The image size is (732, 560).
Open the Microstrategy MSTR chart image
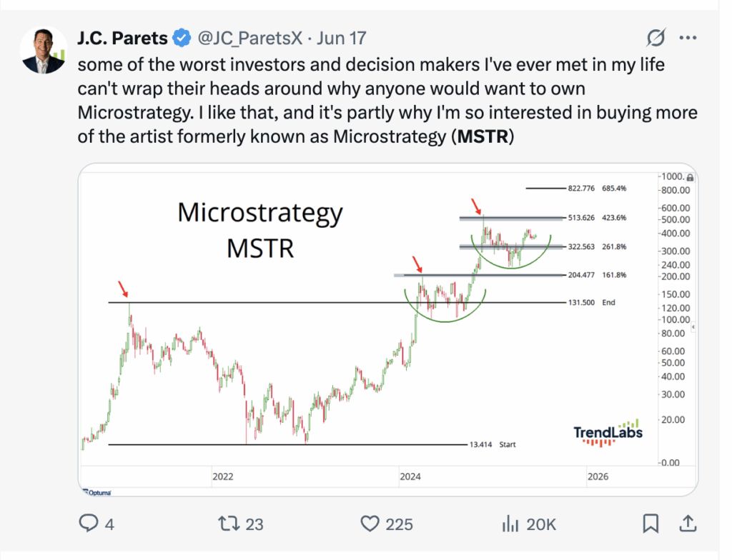[x=388, y=329]
